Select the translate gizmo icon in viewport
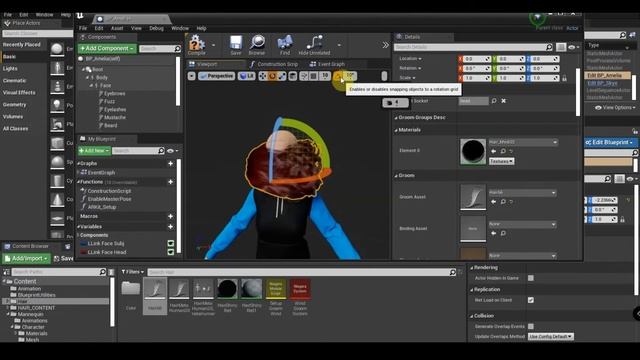The width and height of the screenshot is (640, 360). (262, 76)
